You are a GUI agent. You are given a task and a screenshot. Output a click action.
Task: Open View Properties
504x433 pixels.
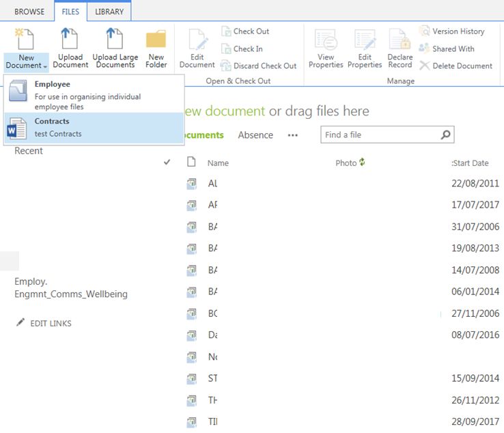coord(326,48)
